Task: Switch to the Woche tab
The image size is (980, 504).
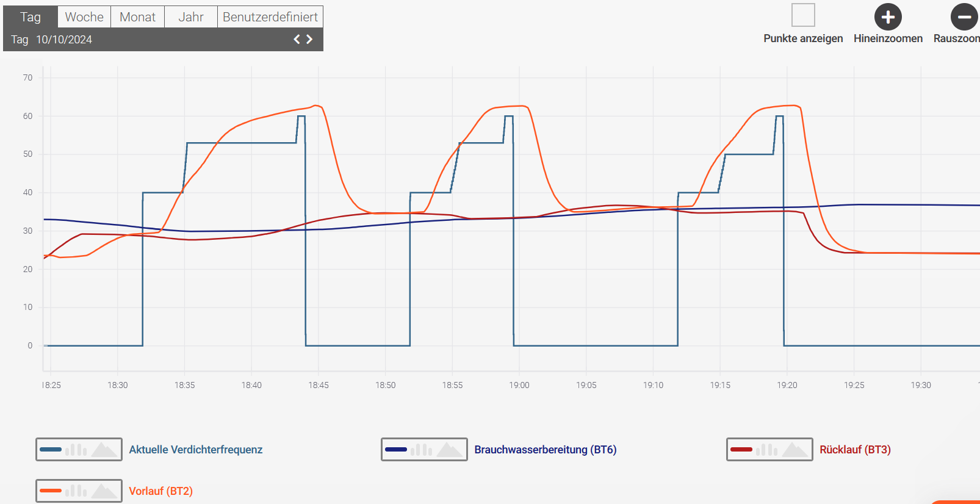Action: click(x=84, y=17)
